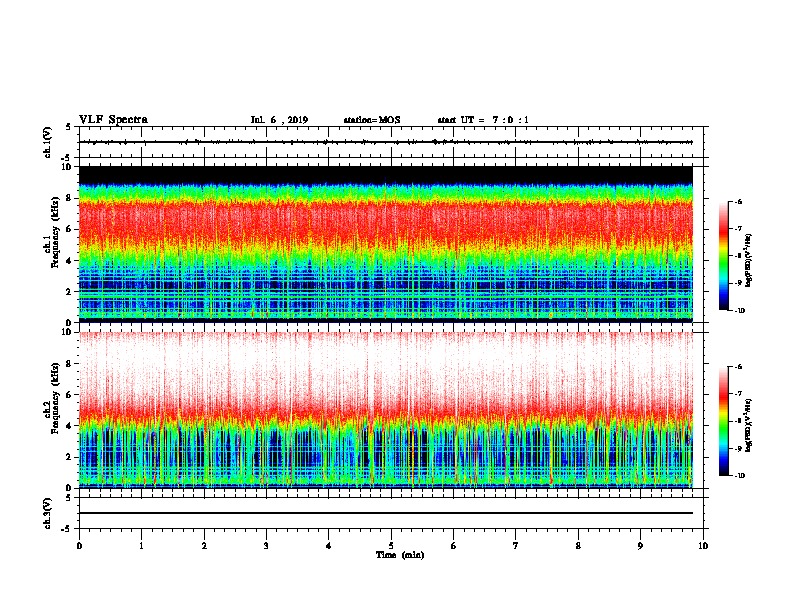Click time tick label "5" on the x-axis
Image resolution: width=792 pixels, height=612 pixels.
tap(391, 546)
